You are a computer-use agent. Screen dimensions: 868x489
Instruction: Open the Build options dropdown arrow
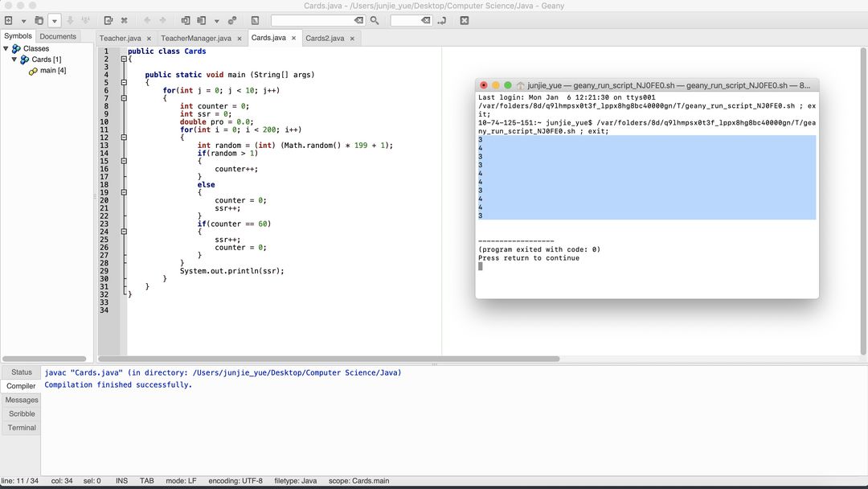click(216, 21)
